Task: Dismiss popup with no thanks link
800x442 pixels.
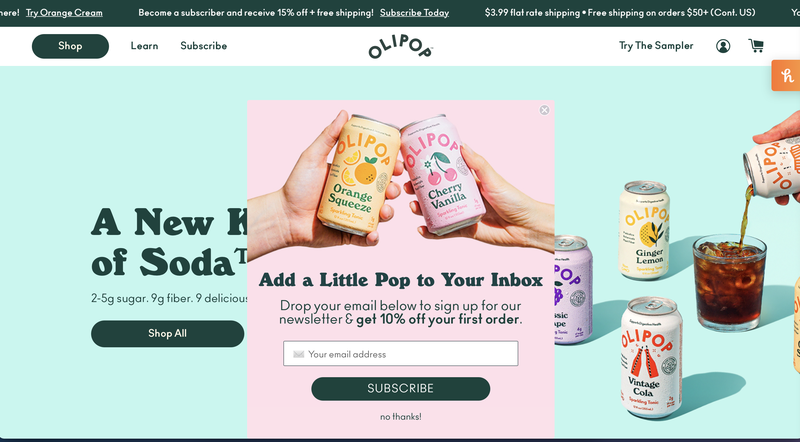Action: tap(401, 416)
